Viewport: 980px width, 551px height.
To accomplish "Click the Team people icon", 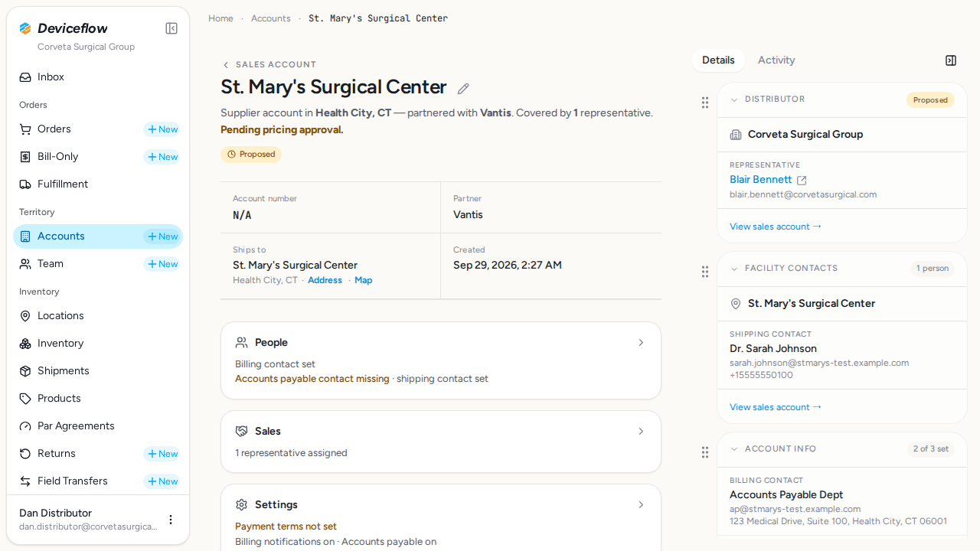I will 25,264.
